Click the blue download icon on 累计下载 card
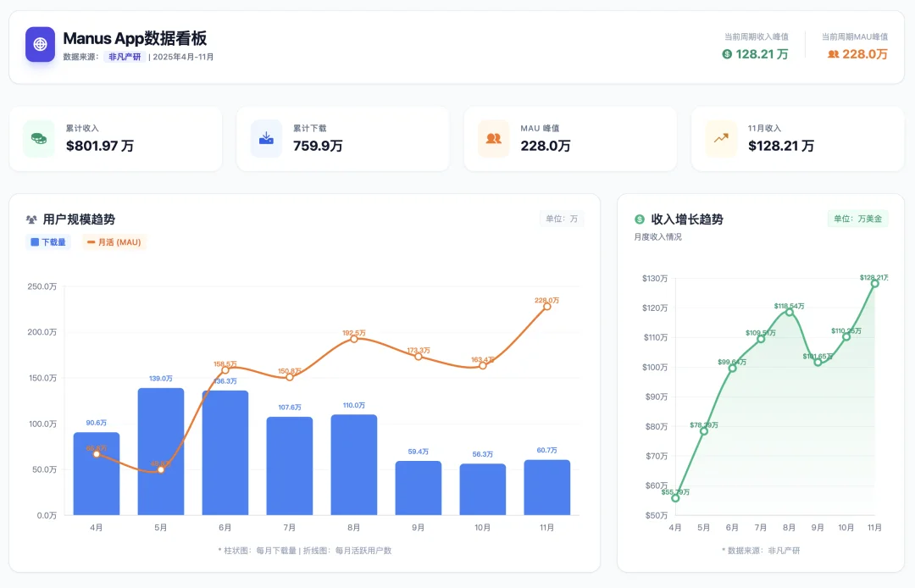 point(265,138)
